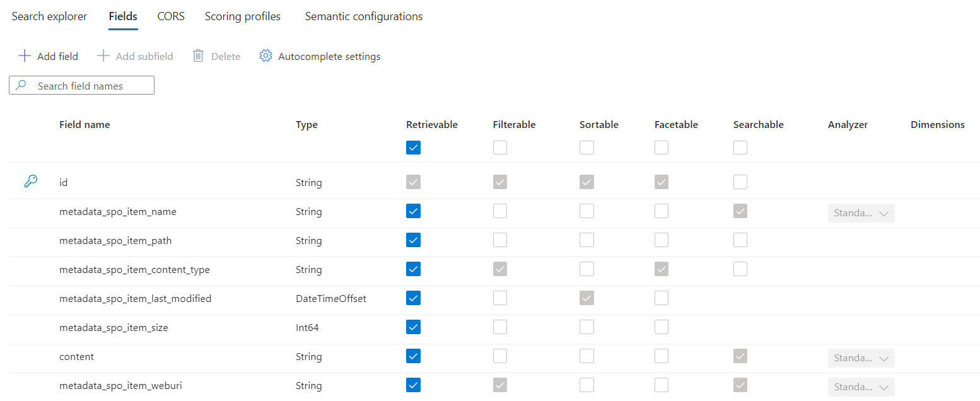The width and height of the screenshot is (980, 401).
Task: Switch to the CORS tab
Action: pos(170,16)
